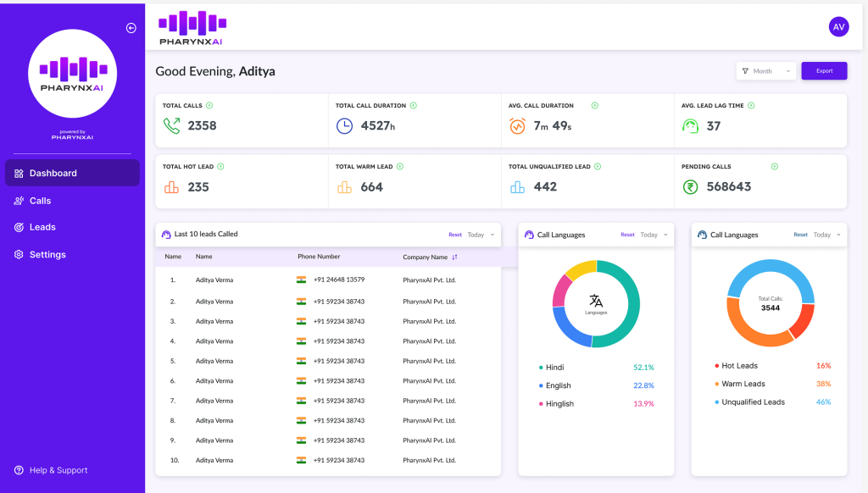Click the Total Call Duration clock icon
868x493 pixels.
tap(344, 126)
